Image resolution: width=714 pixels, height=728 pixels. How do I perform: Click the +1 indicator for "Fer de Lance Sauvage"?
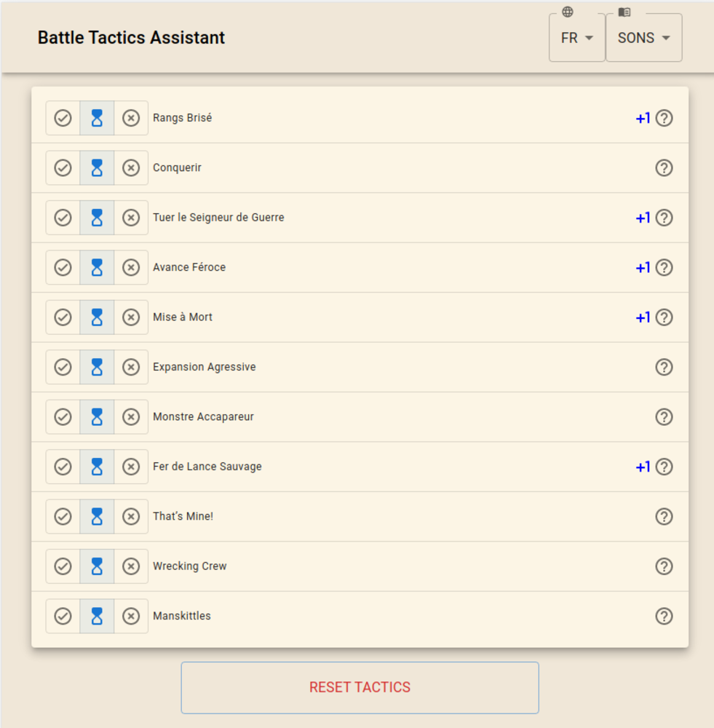click(642, 466)
